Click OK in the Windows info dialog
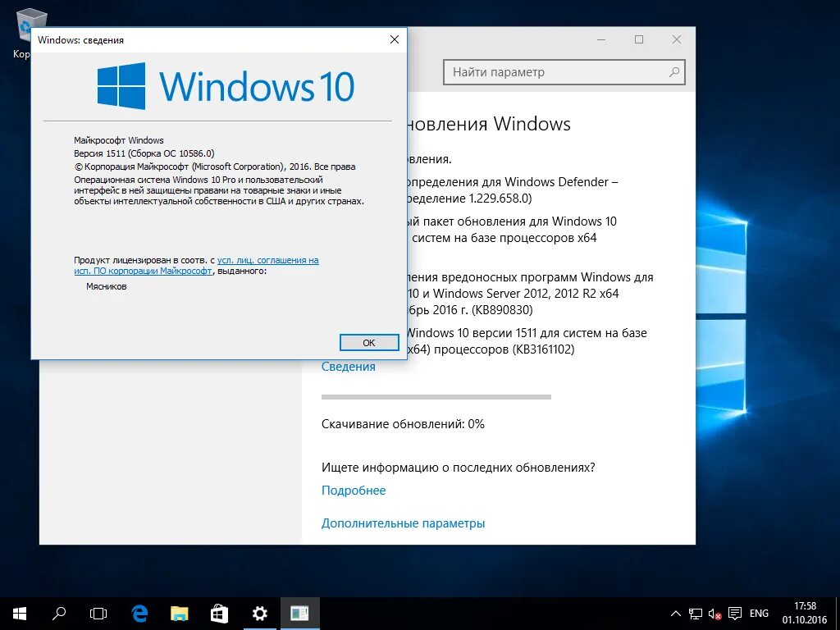 [369, 342]
